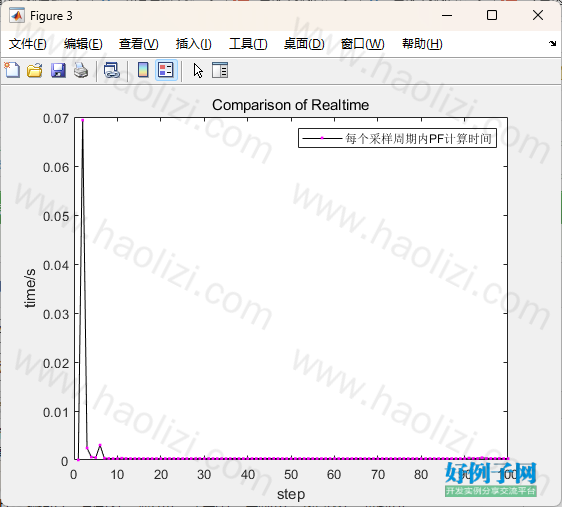Toggle the Insert Legend toolbar button

coord(166,70)
